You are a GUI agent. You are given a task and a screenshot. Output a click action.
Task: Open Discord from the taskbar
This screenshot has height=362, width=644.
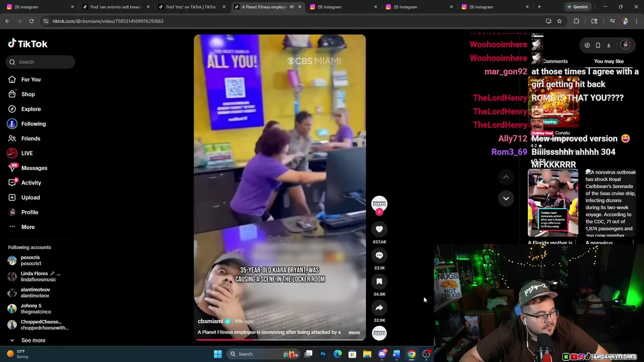[382, 354]
